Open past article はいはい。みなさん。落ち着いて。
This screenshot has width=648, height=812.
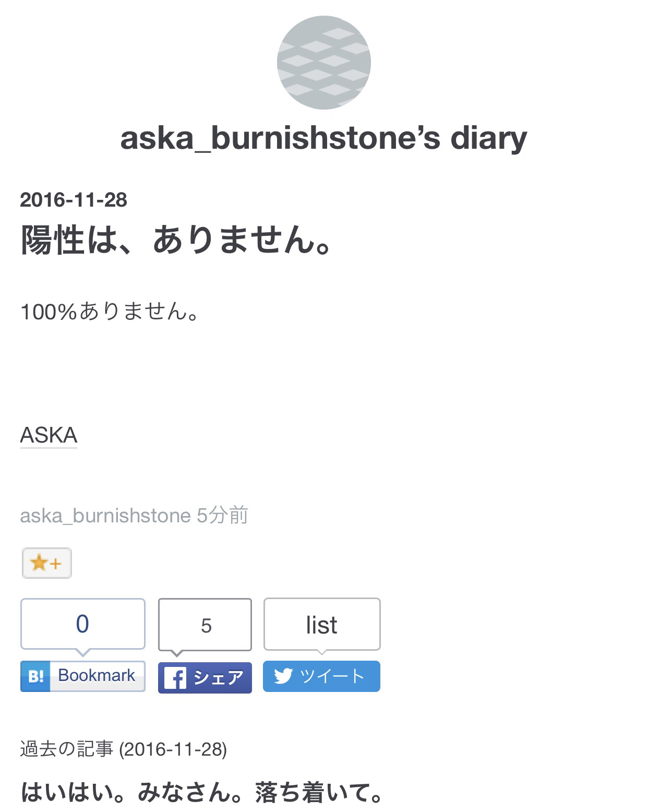point(202,792)
